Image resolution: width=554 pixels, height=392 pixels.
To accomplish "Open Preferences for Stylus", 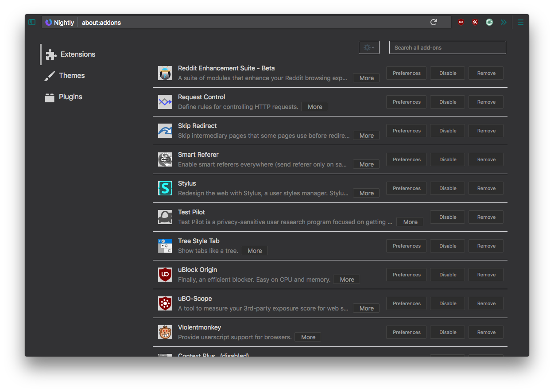I will [x=407, y=188].
